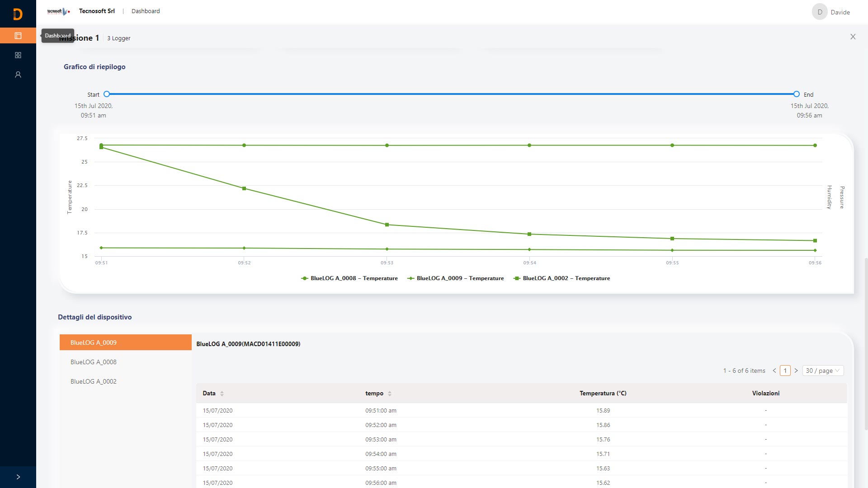Click temperature value 15.76
The image size is (868, 488).
point(603,440)
